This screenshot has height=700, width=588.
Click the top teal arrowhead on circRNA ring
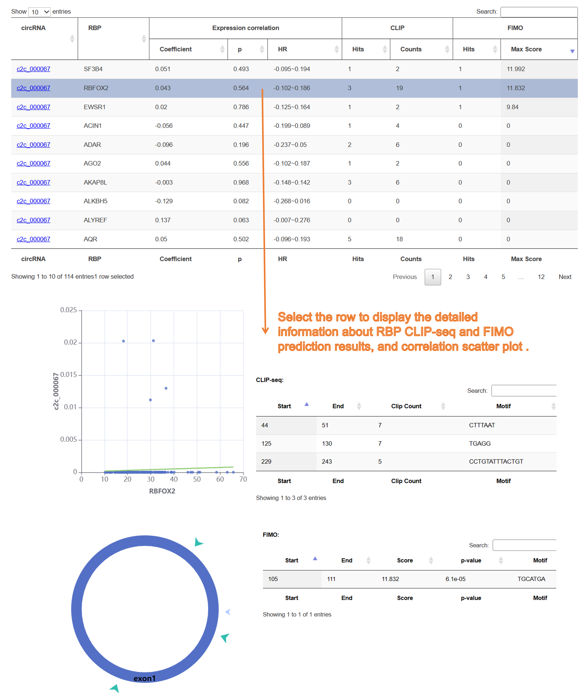pyautogui.click(x=198, y=542)
